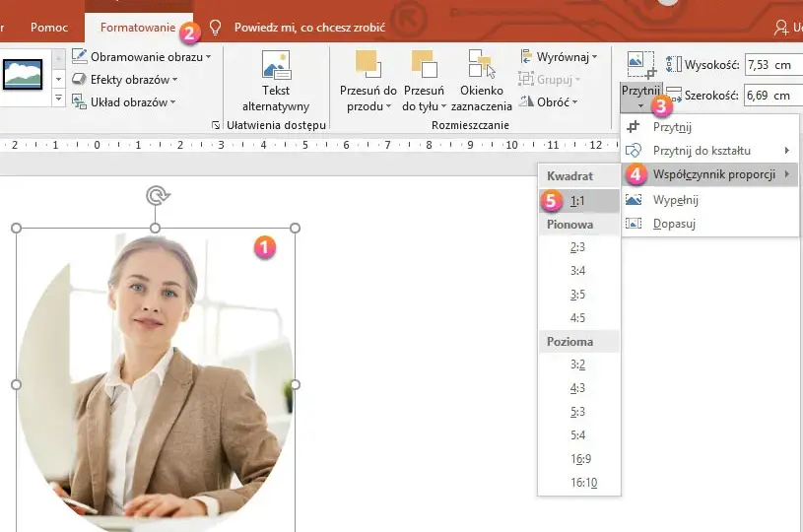Select 16:10 landscape aspect ratio
803x532 pixels.
[579, 483]
